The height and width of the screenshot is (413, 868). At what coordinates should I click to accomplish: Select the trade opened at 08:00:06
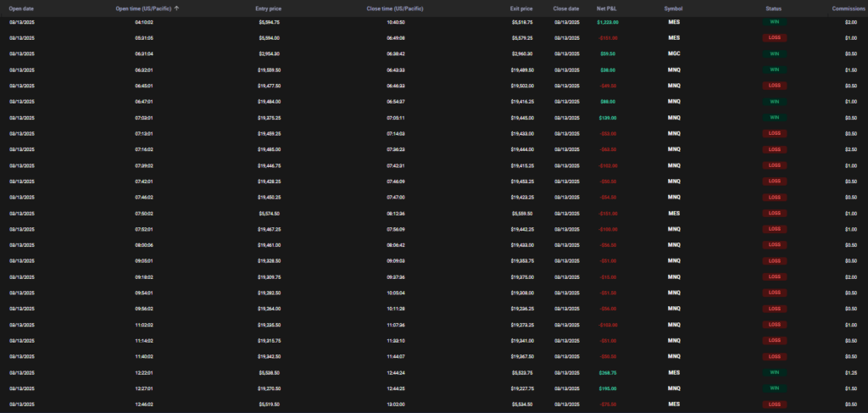[x=434, y=245]
